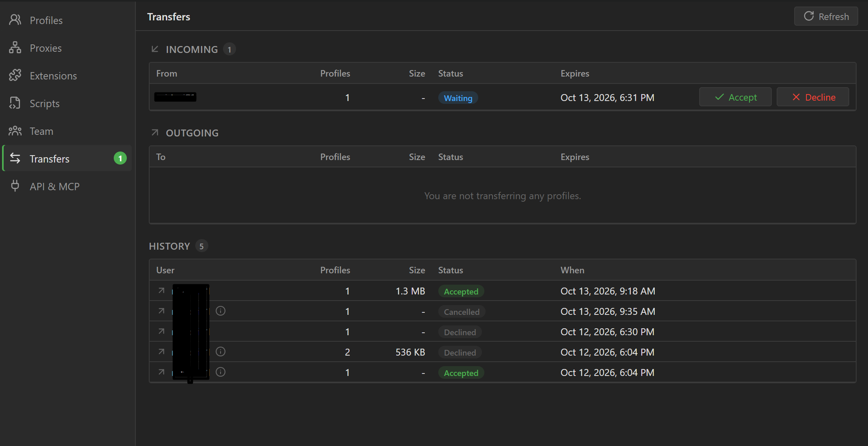Click the timestamp Oct 13, 2026, 9:18 AM
The image size is (868, 446).
coord(608,291)
